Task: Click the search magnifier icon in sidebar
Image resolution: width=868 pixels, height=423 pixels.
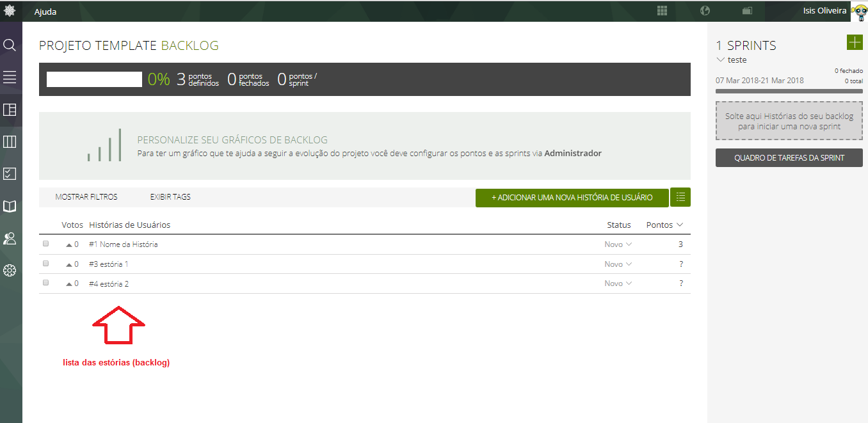Action: [10, 45]
